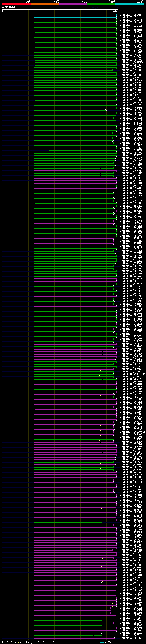Select hit label UniRef100_Q0JJQ3
146x644 pixels.
pos(131,170)
